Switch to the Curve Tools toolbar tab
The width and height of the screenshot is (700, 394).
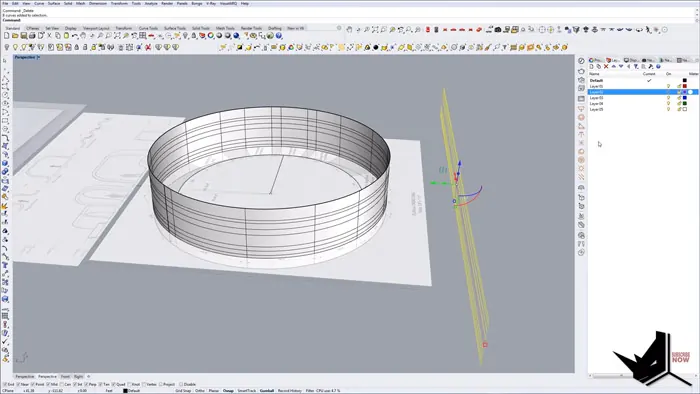tap(148, 28)
